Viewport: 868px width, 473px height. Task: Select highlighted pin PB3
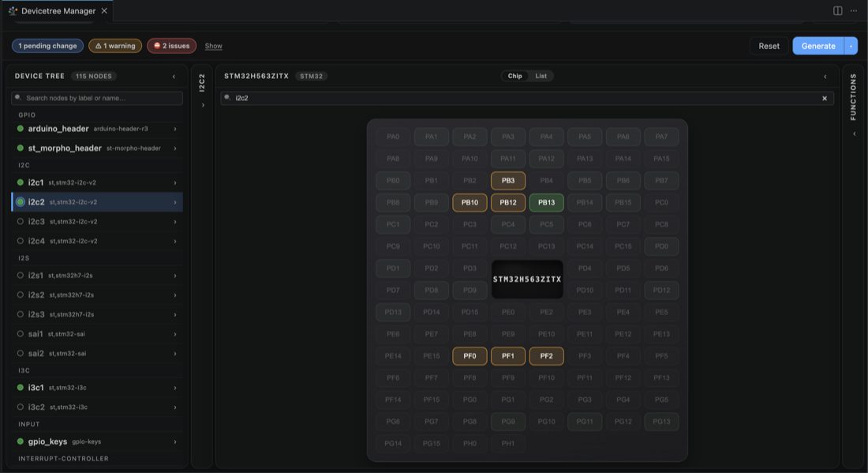[508, 181]
